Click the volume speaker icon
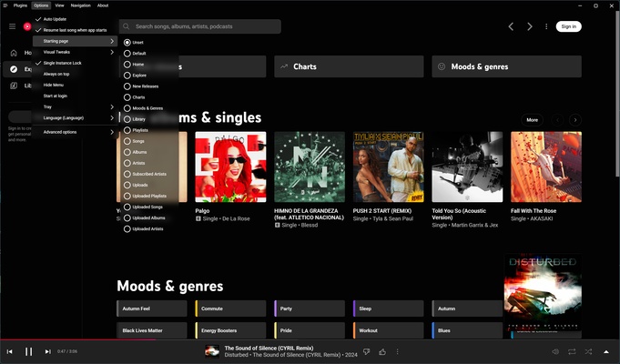Screen dimensions: 620x364 [555, 351]
